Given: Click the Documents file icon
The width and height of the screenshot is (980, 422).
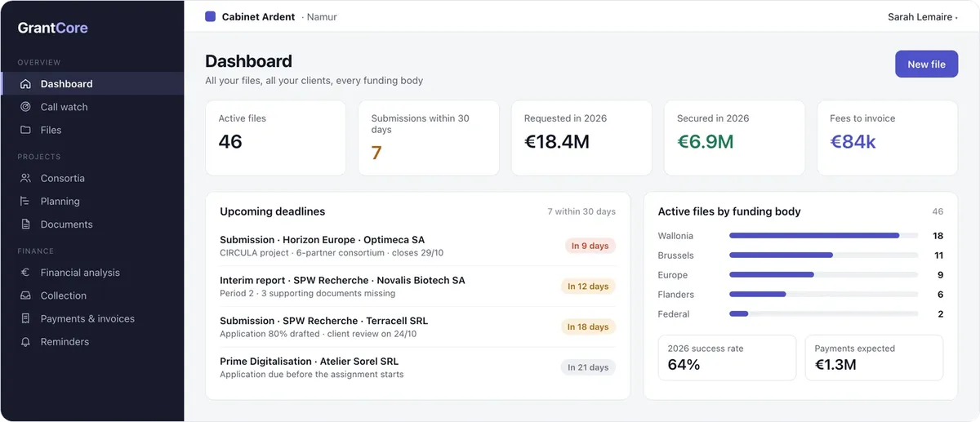Looking at the screenshot, I should (x=25, y=224).
